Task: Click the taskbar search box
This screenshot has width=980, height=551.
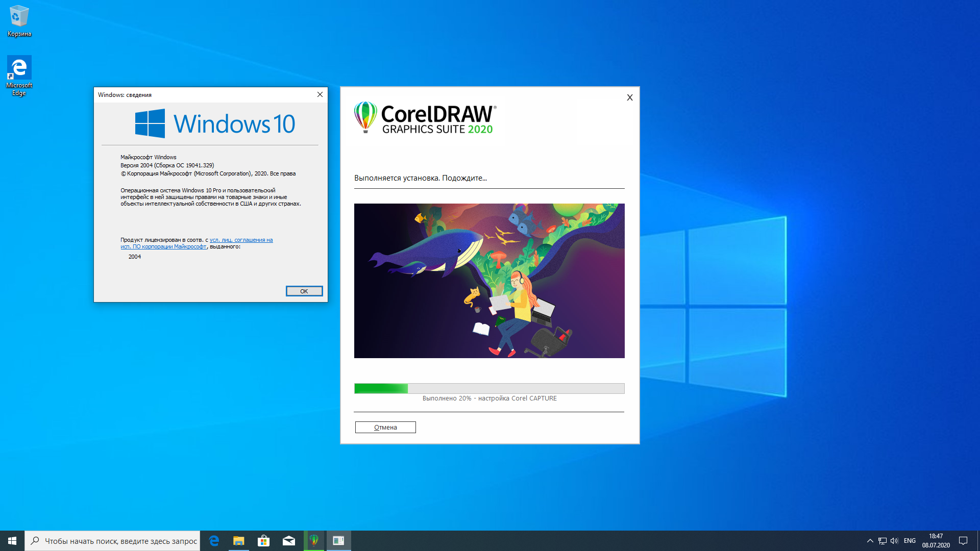Action: (x=112, y=541)
